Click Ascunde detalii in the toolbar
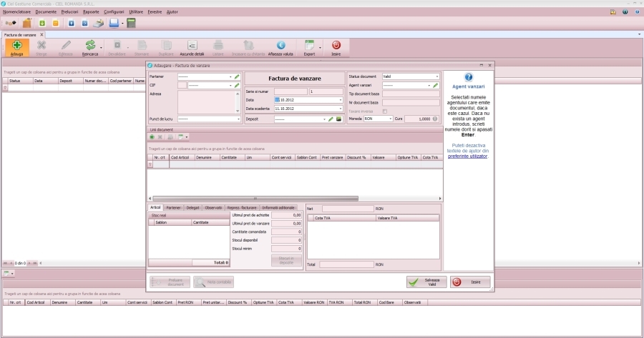Screen dimensions: 644x338 click(192, 47)
